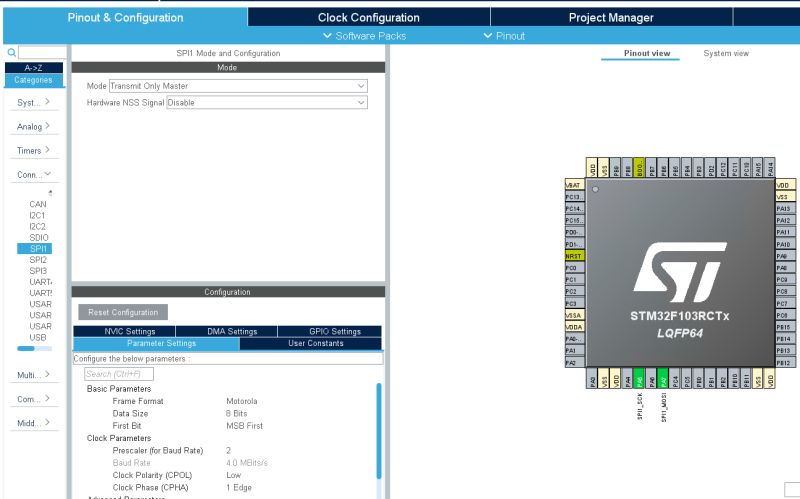Select USB in the connectivity list
The width and height of the screenshot is (800, 499).
pyautogui.click(x=38, y=337)
